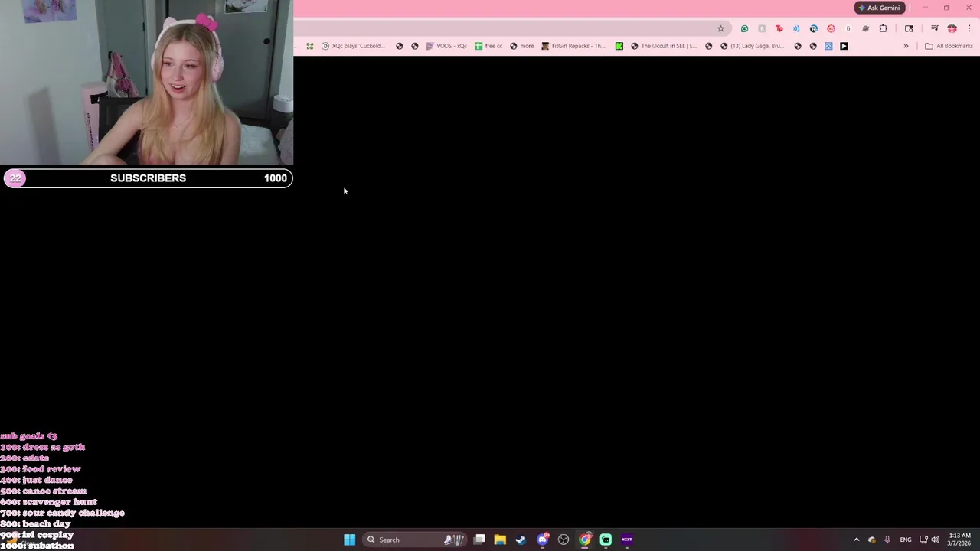Image resolution: width=980 pixels, height=551 pixels.
Task: Open the green four-leaf bookmark icon
Action: click(x=309, y=46)
